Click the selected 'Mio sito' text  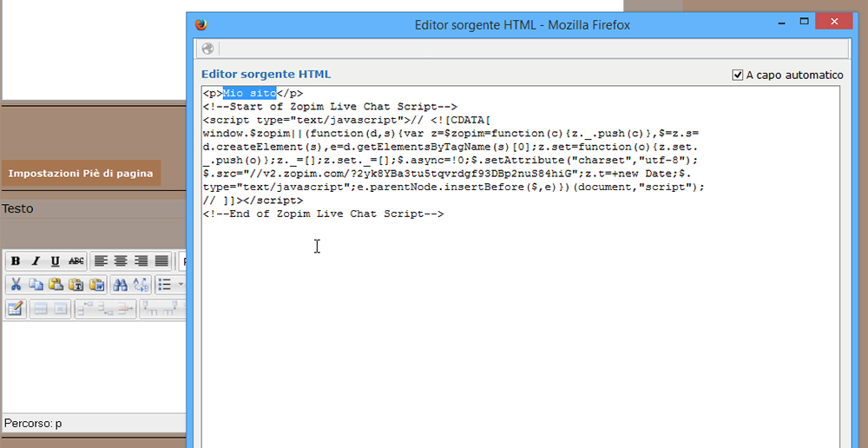pyautogui.click(x=250, y=94)
